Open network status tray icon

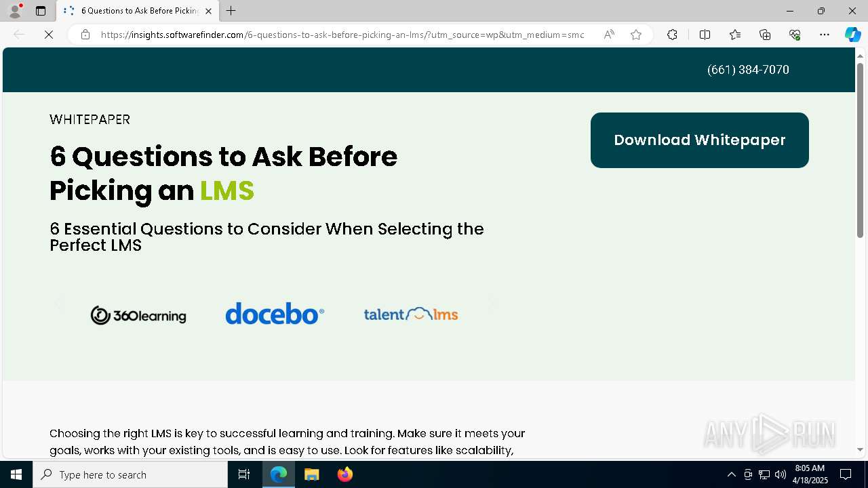pyautogui.click(x=764, y=474)
